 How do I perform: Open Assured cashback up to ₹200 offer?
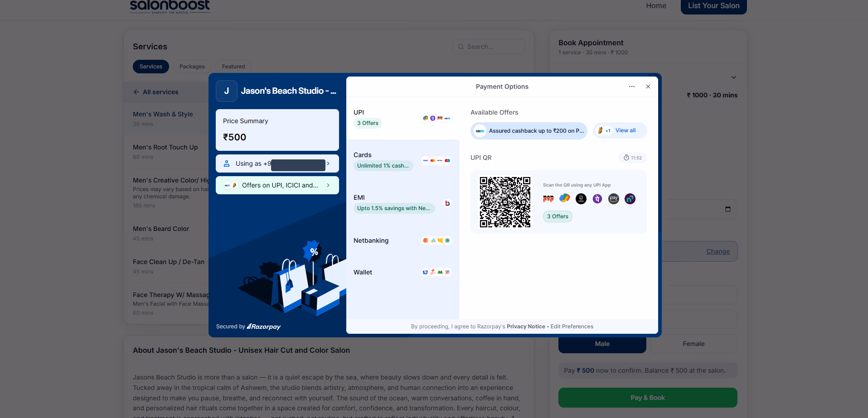point(529,131)
